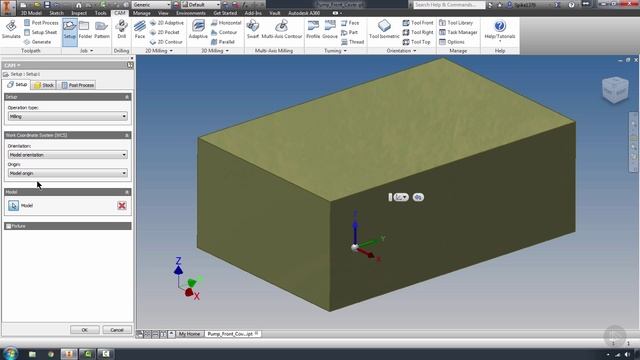Open the Tool Library

point(456,23)
